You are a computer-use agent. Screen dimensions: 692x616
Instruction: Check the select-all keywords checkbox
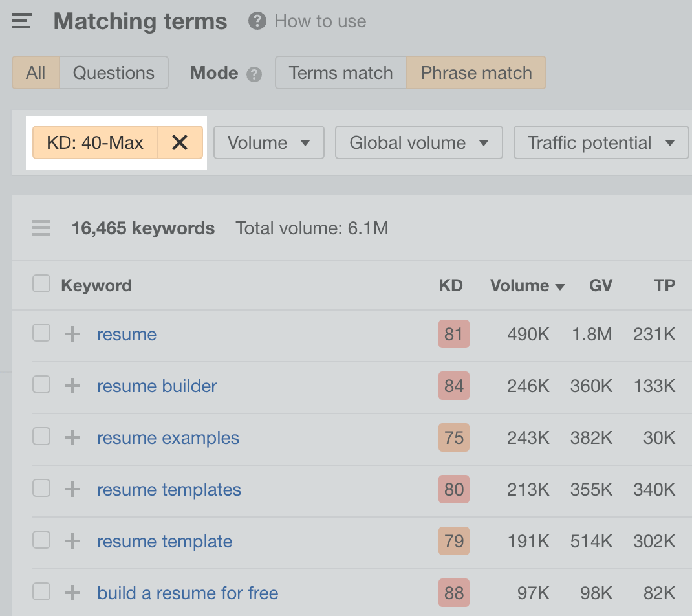tap(41, 283)
